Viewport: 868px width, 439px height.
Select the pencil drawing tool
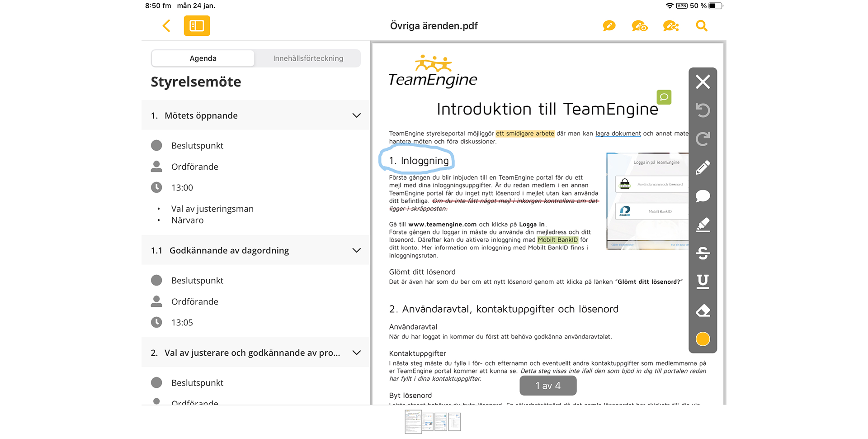703,167
